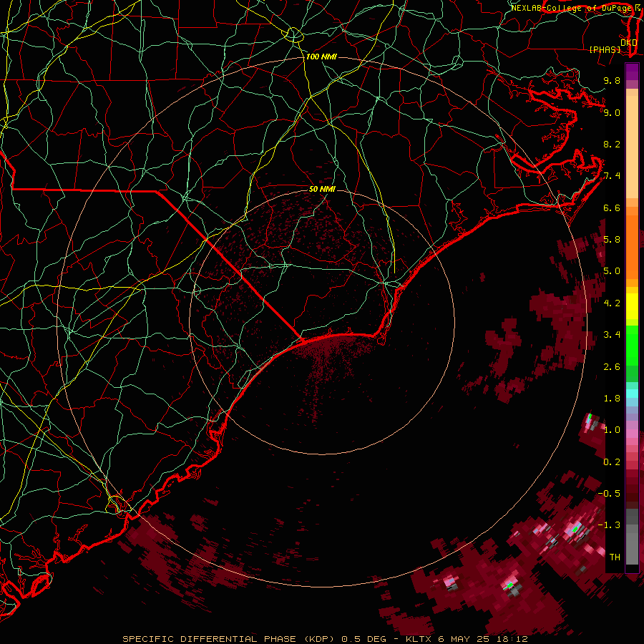Click the 9.8 value on color scale
The height and width of the screenshot is (644, 644).
612,80
